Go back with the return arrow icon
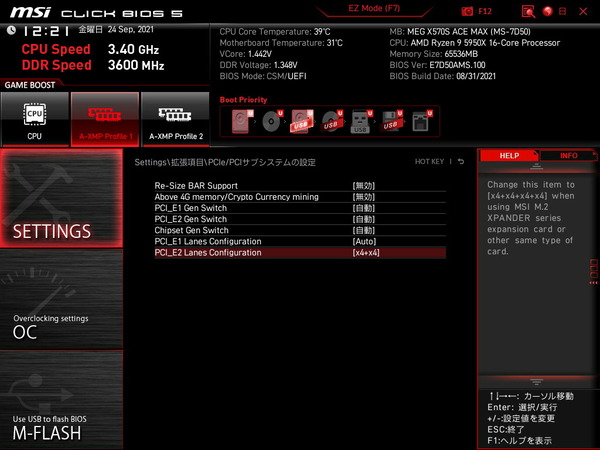This screenshot has width=600, height=450. point(461,161)
